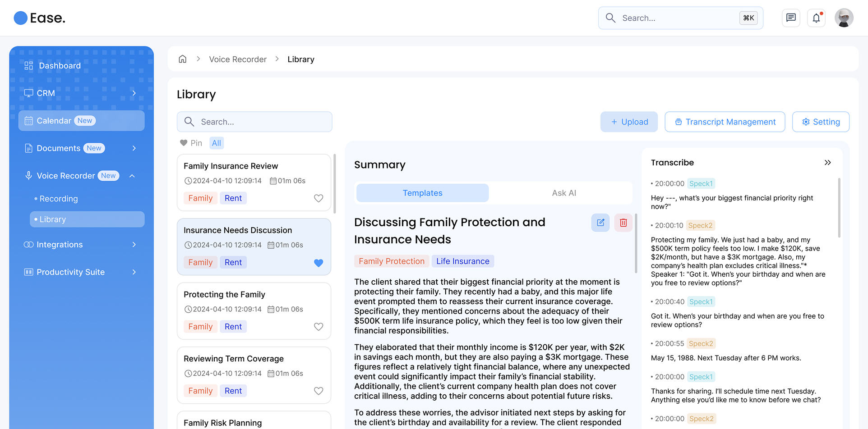Pin the Reviewing Term Coverage recording
Image resolution: width=868 pixels, height=429 pixels.
[x=319, y=391]
